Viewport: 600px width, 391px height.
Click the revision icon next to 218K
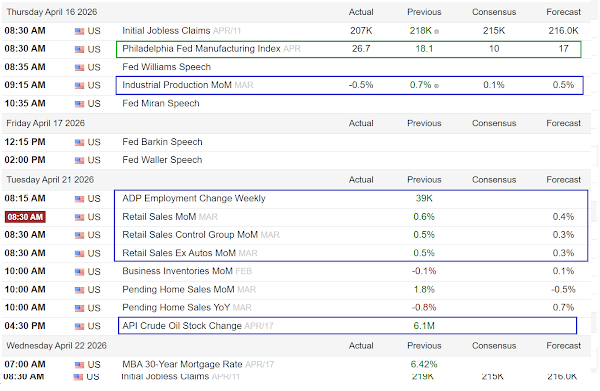[x=437, y=32]
